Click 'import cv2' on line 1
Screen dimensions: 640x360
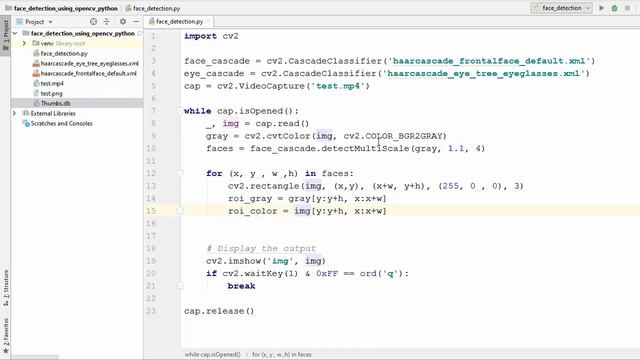pos(211,36)
